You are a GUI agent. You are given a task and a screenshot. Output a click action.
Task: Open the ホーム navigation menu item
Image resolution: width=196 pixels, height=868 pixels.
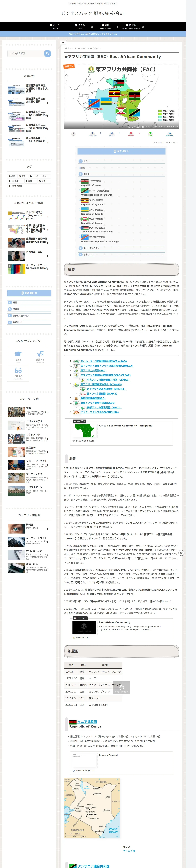click(x=55, y=27)
